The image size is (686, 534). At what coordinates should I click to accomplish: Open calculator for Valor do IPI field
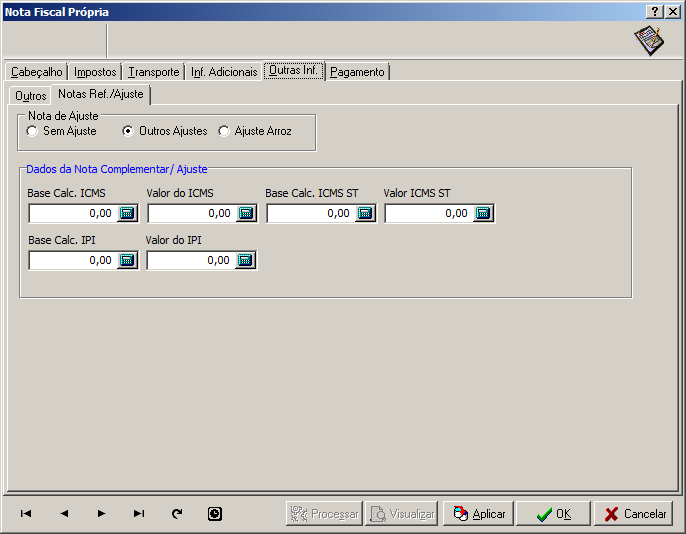[x=245, y=260]
